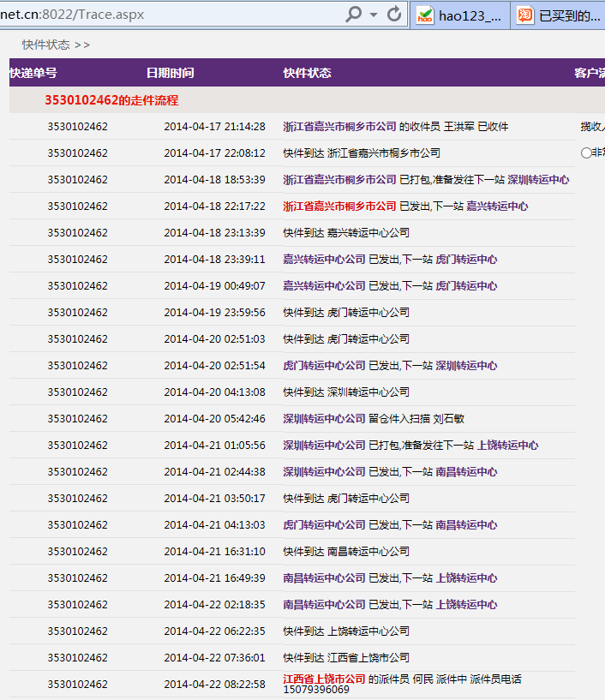Open red 江西省上饶市公司 link
605x700 pixels.
(x=324, y=679)
